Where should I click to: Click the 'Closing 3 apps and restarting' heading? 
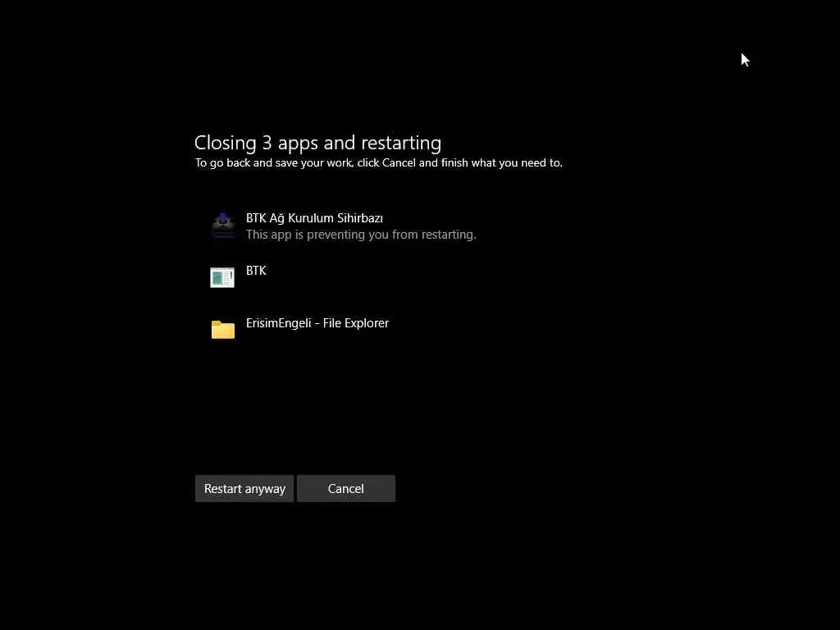coord(317,143)
